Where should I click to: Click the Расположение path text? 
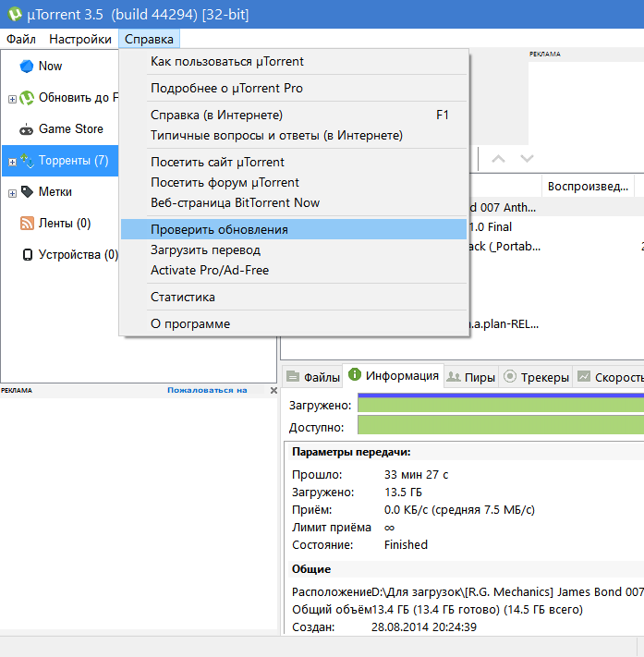[x=508, y=592]
